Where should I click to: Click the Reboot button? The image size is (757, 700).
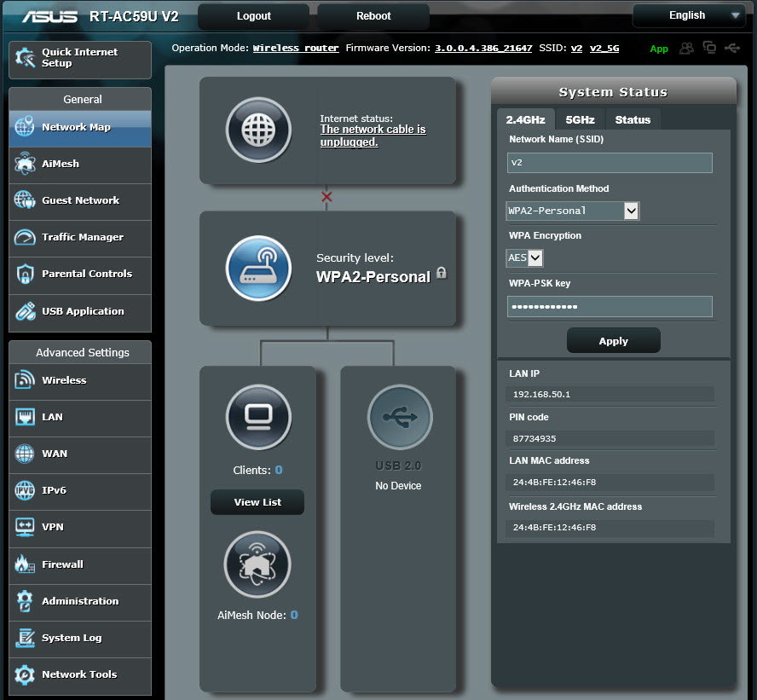[373, 16]
